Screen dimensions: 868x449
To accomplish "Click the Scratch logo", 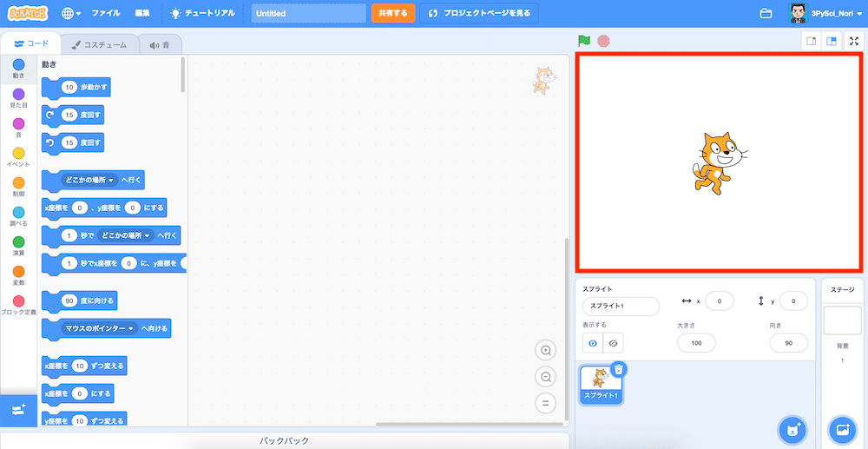I will 29,13.
